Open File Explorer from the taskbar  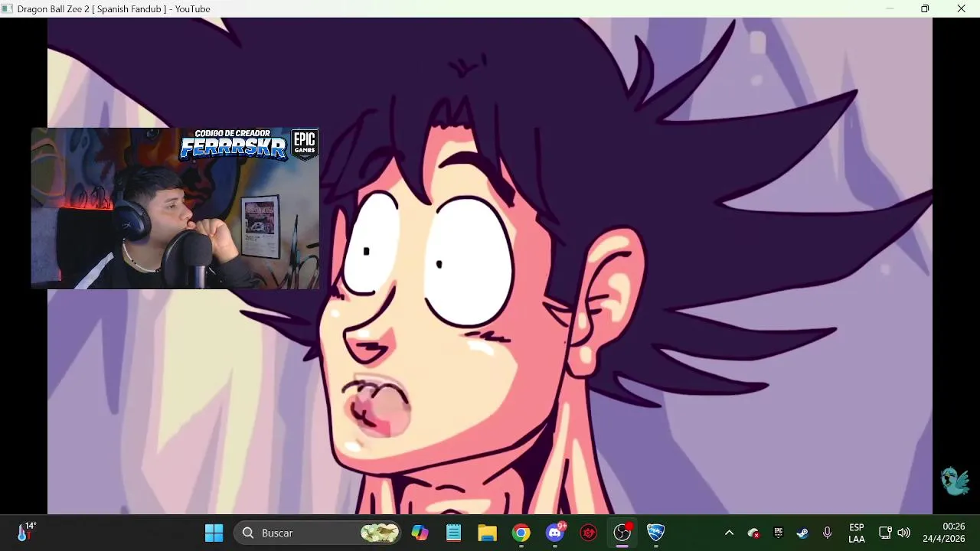(x=487, y=533)
